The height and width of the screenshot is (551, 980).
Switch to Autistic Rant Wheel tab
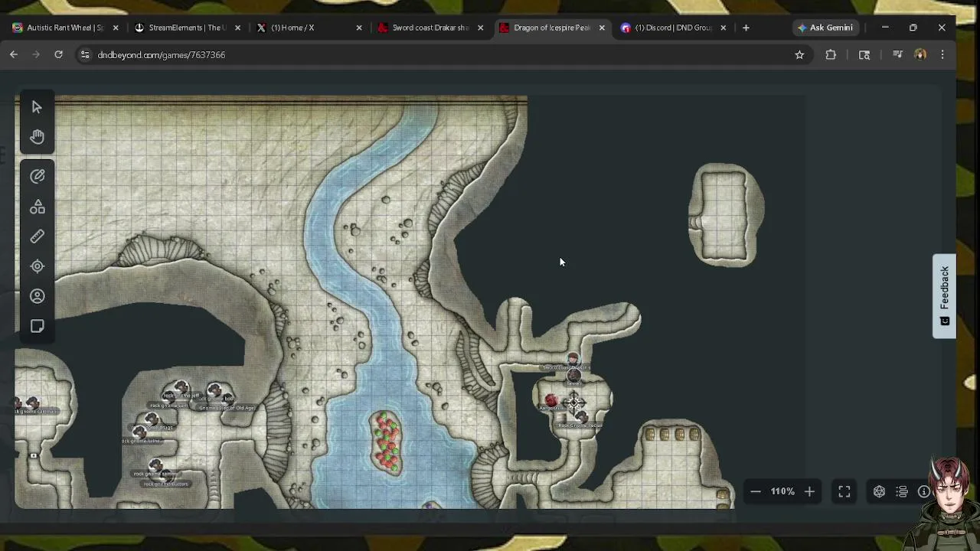(x=64, y=28)
